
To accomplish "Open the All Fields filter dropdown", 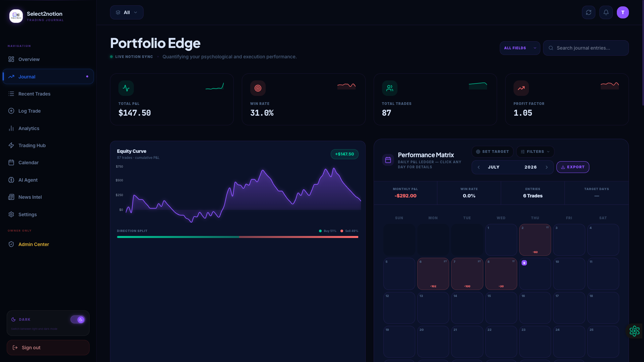I will click(x=520, y=48).
